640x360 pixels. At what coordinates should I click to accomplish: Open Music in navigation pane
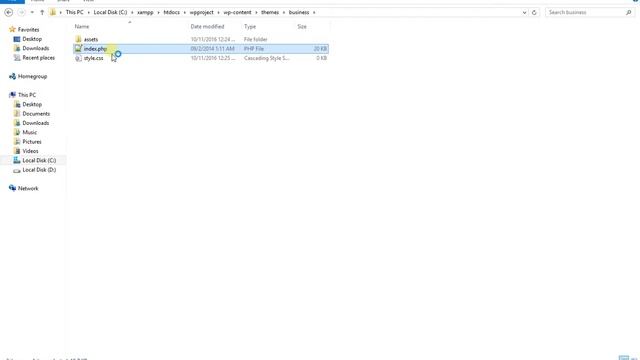pyautogui.click(x=29, y=133)
